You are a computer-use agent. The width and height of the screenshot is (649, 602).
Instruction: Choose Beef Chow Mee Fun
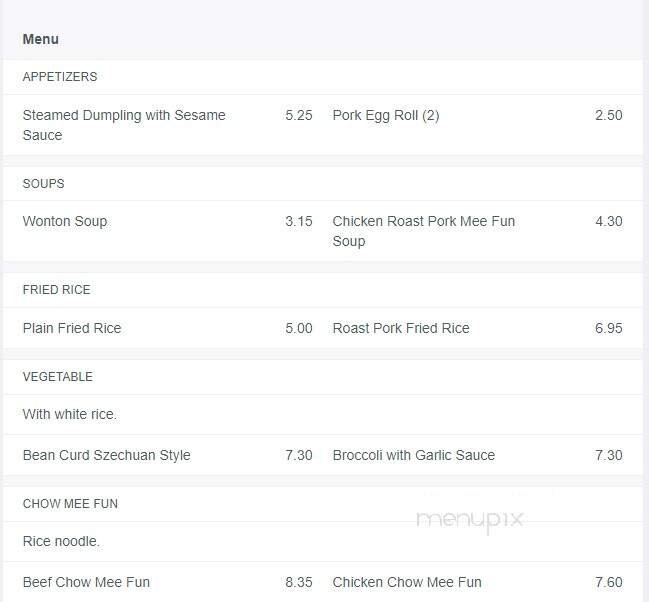pos(86,582)
